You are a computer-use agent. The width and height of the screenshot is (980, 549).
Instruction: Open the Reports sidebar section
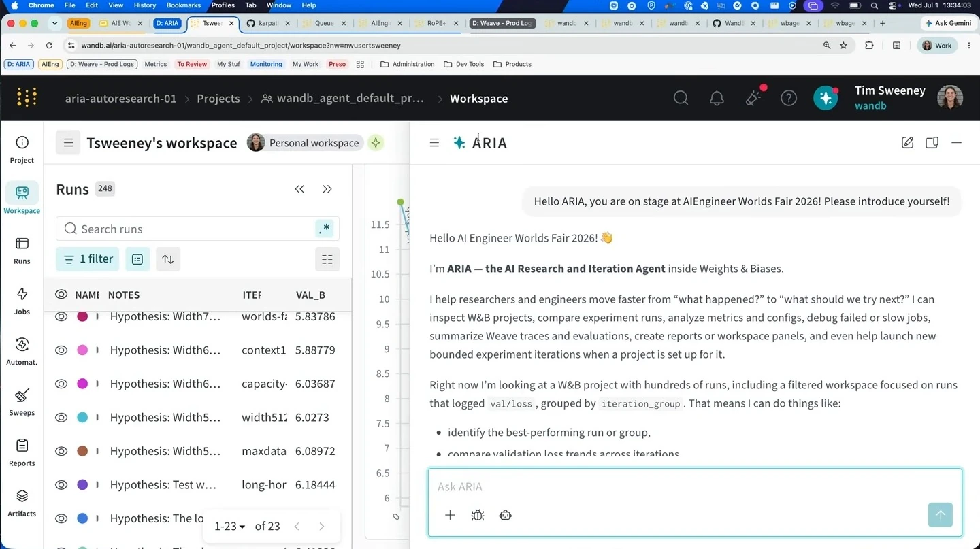[x=22, y=452]
